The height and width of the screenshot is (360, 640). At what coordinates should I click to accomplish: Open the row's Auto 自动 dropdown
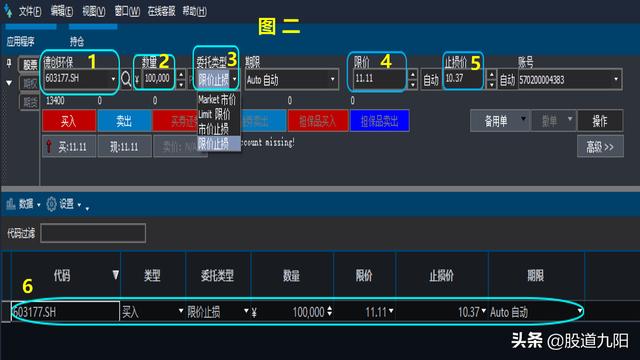(580, 311)
